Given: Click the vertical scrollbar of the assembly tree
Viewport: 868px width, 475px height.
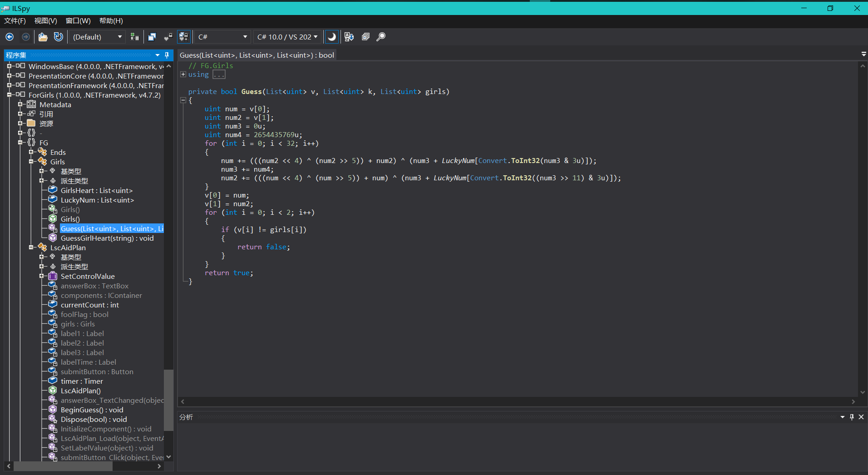Looking at the screenshot, I should point(168,400).
